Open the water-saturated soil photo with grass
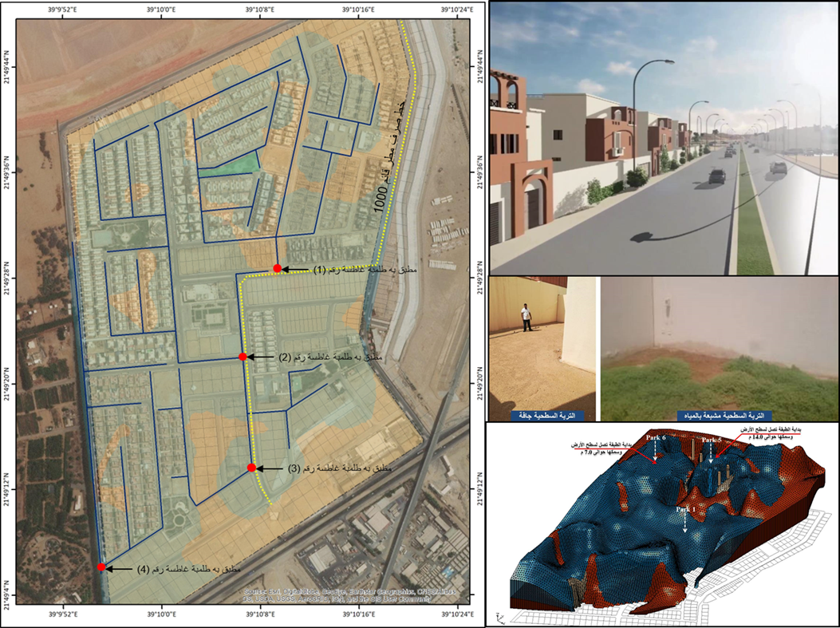The width and height of the screenshot is (840, 628). click(719, 343)
